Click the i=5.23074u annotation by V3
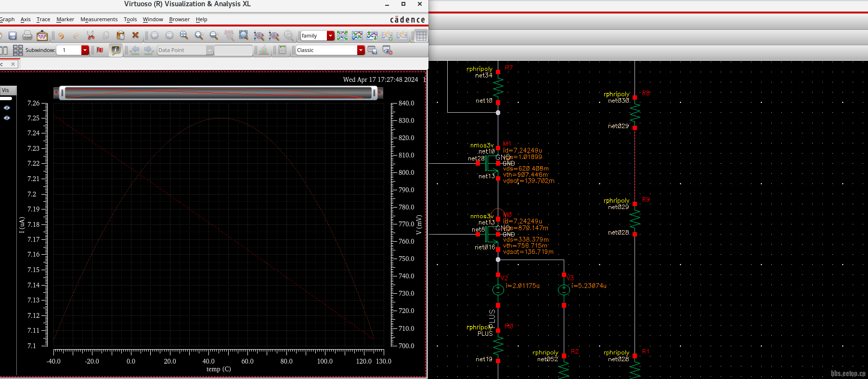The height and width of the screenshot is (379, 868). pos(589,286)
